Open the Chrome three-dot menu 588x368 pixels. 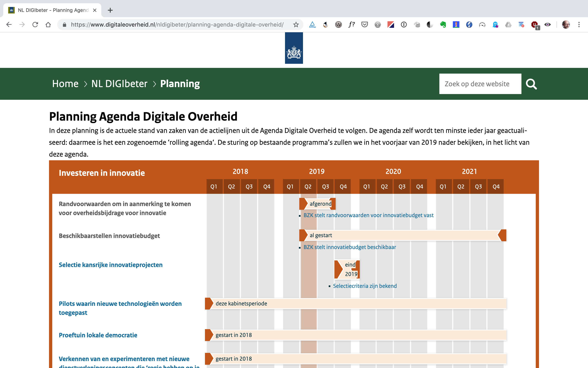pos(579,25)
